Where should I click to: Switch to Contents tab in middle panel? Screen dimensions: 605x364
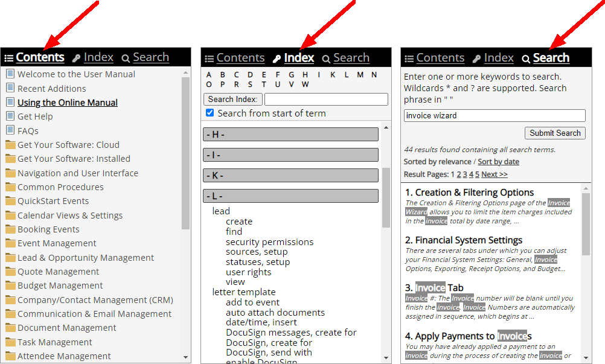point(240,57)
